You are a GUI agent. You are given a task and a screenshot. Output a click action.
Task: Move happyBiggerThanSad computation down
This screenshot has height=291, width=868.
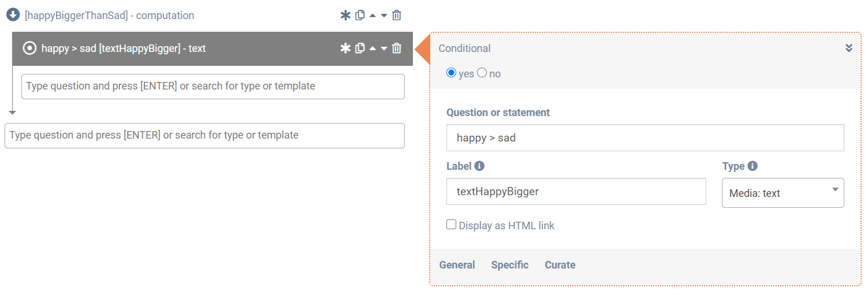[384, 16]
